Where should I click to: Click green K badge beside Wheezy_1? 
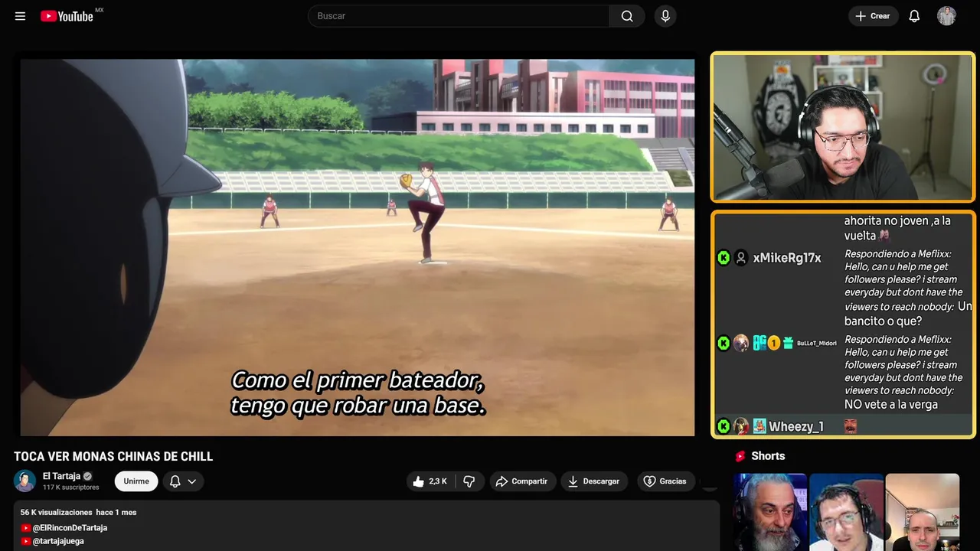(x=724, y=426)
